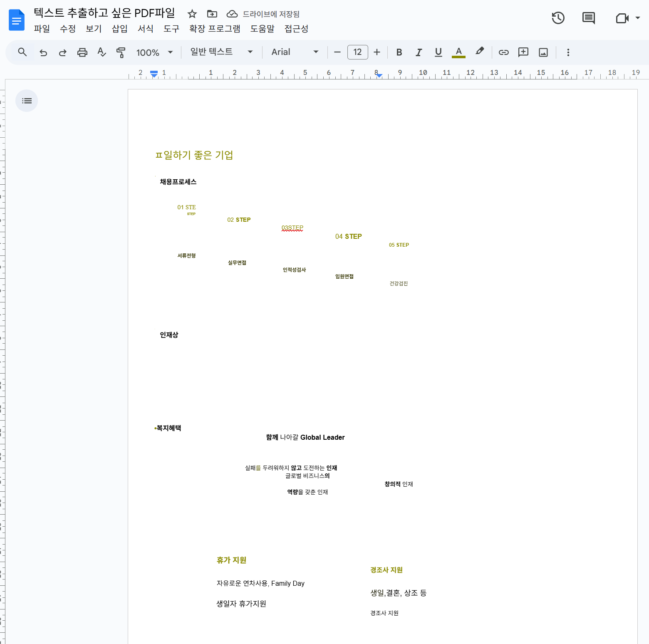Click the misspelled 03STEP text
This screenshot has width=649, height=644.
[292, 228]
